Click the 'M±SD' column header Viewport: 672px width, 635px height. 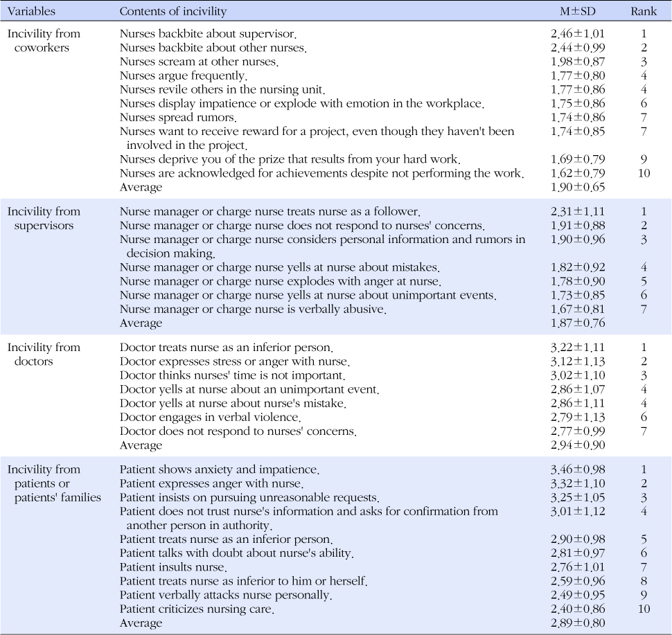[x=577, y=11]
